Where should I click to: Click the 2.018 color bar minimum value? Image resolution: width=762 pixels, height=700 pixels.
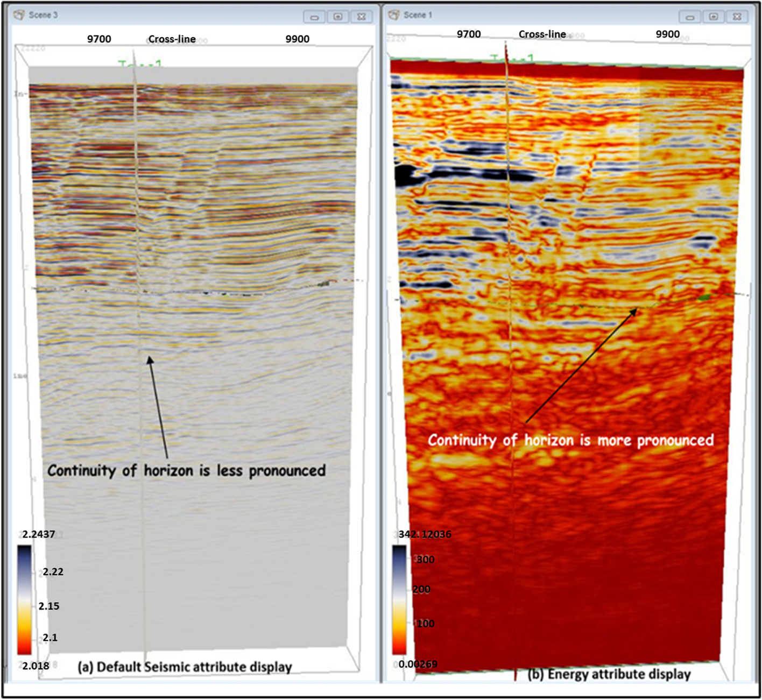(x=36, y=666)
